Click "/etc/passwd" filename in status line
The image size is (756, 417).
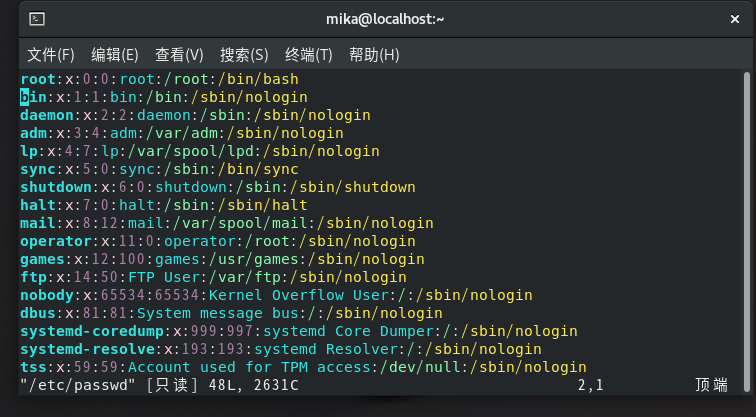point(77,385)
